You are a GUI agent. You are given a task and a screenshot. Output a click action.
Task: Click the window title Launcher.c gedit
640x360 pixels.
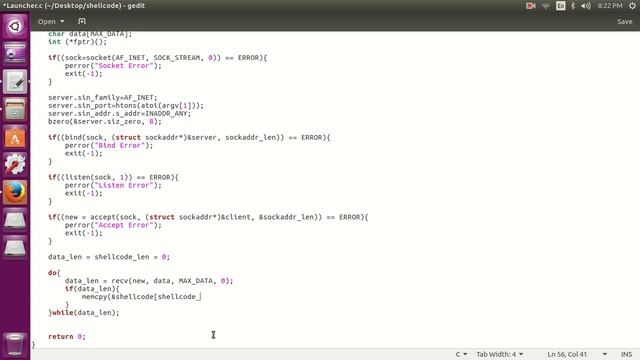pyautogui.click(x=73, y=6)
